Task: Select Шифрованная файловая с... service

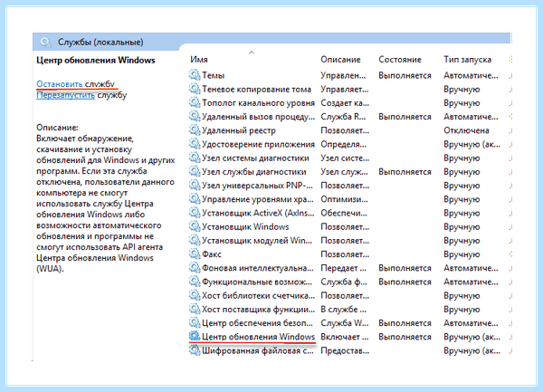Action: coord(258,350)
